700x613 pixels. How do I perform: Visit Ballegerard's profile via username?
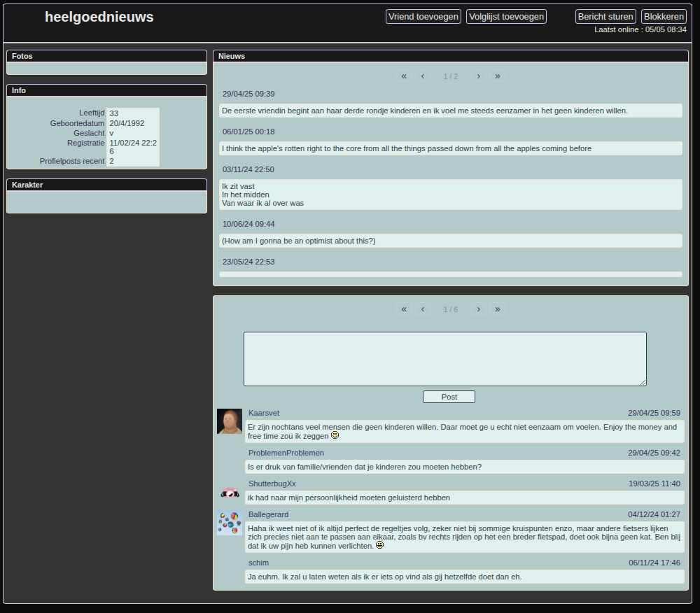pyautogui.click(x=268, y=514)
